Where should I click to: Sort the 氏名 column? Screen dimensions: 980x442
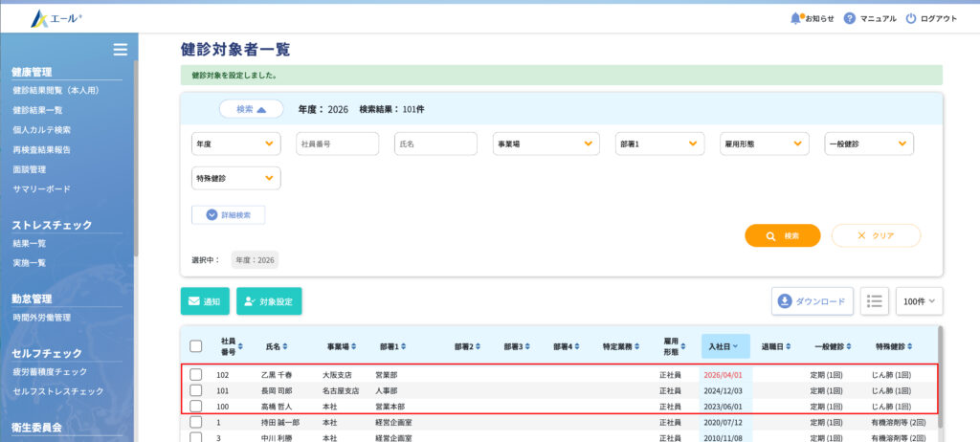(284, 346)
